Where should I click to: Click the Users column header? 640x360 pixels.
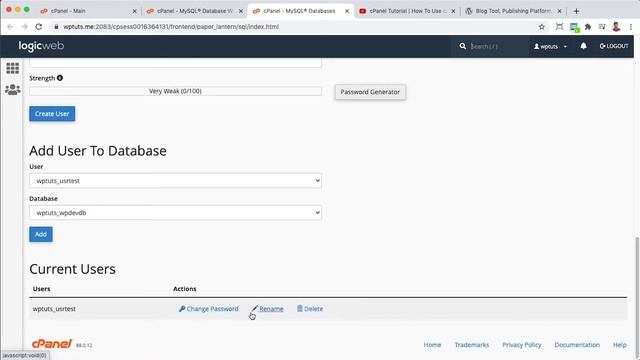(42, 289)
